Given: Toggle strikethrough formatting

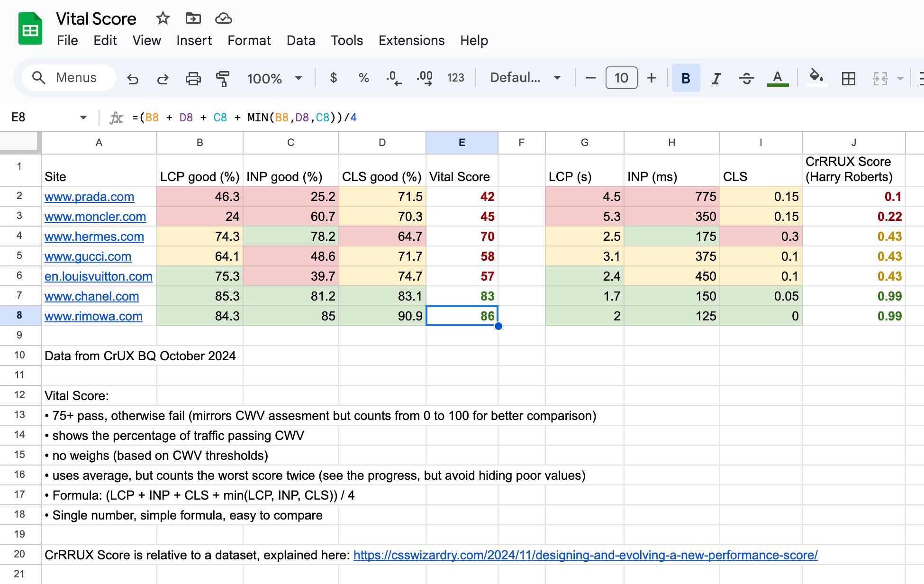Looking at the screenshot, I should (x=746, y=78).
